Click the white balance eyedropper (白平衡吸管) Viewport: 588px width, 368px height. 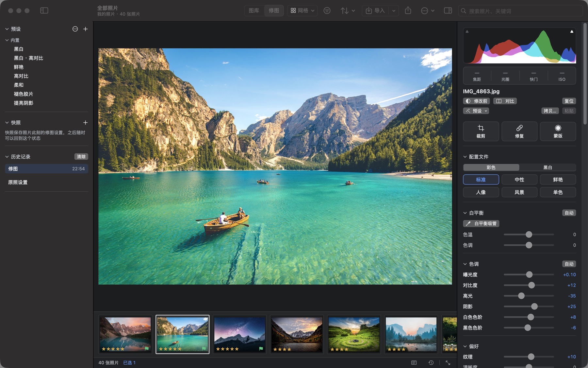point(481,223)
